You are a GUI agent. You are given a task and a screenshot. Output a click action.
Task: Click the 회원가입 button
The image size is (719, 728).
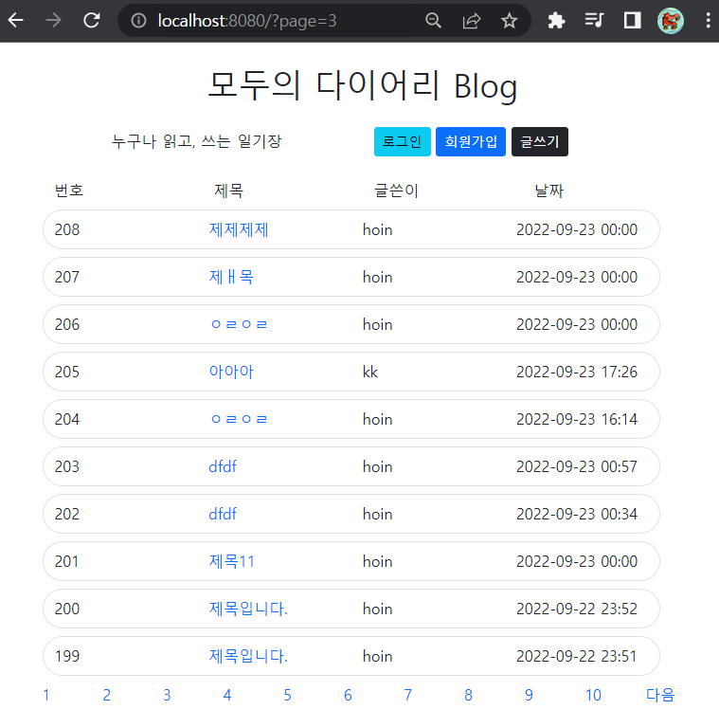(x=471, y=141)
